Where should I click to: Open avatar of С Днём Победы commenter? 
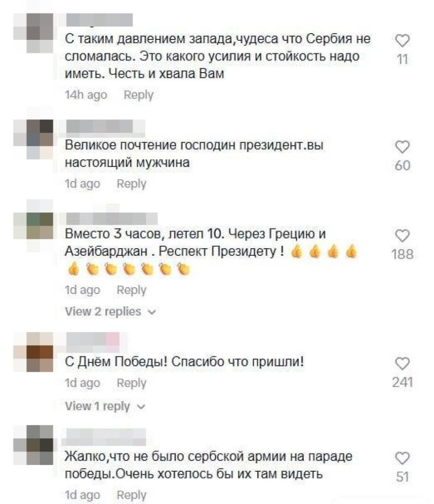tap(33, 352)
